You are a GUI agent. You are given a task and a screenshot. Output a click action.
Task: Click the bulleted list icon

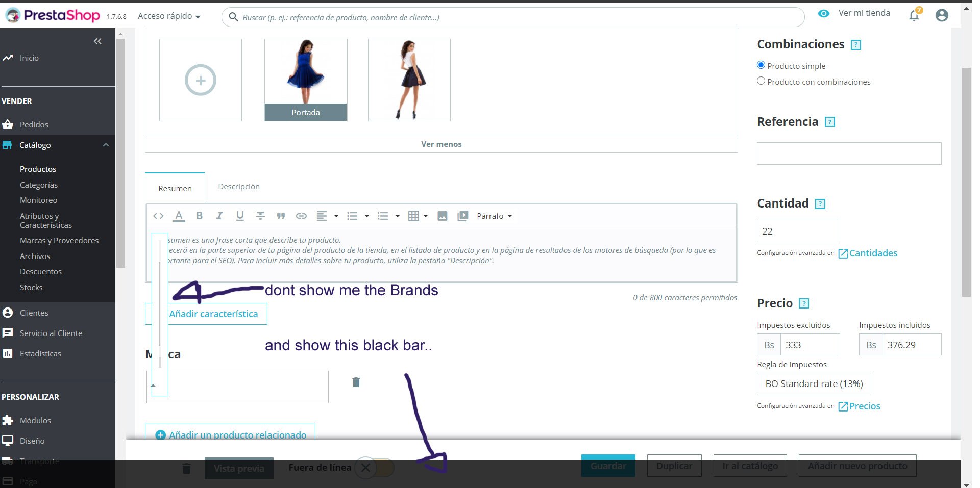352,216
